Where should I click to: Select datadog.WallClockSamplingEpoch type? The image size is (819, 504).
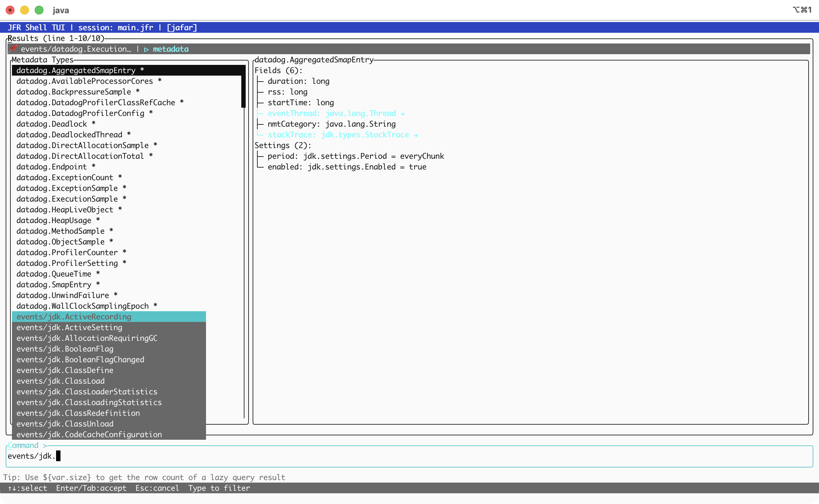pos(82,306)
